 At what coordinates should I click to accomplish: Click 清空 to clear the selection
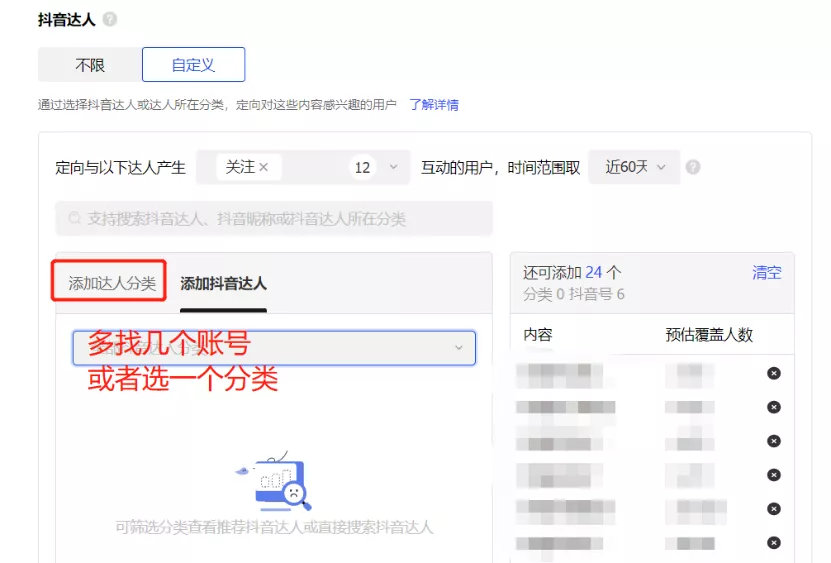click(x=766, y=272)
